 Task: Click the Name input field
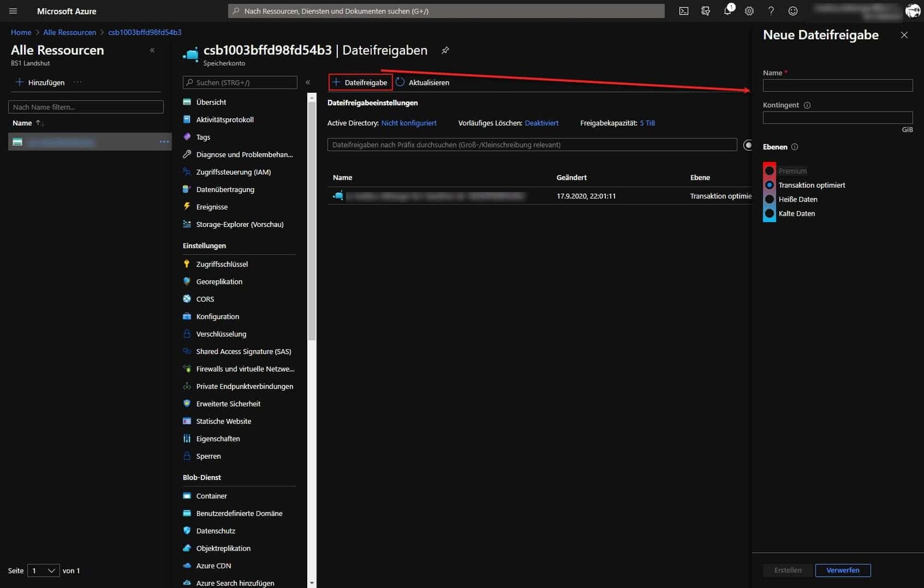pyautogui.click(x=837, y=85)
